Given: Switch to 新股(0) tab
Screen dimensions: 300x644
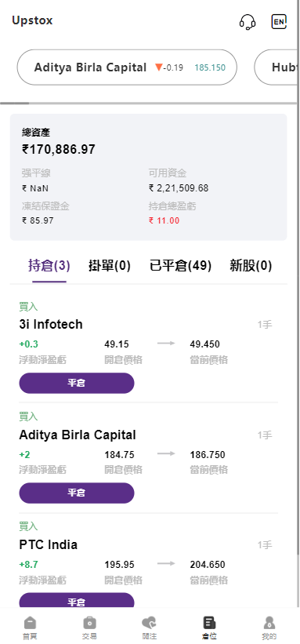Looking at the screenshot, I should [251, 266].
